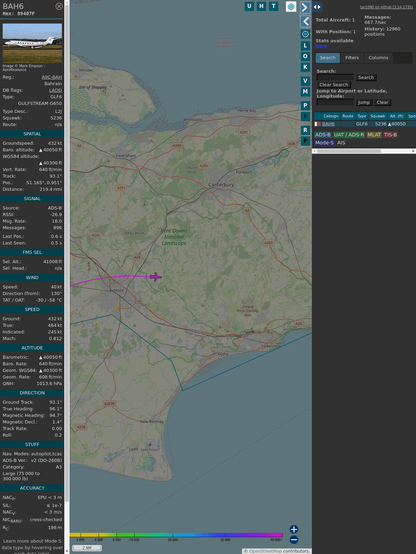
Task: Toggle the M map button
Action: (x=305, y=92)
